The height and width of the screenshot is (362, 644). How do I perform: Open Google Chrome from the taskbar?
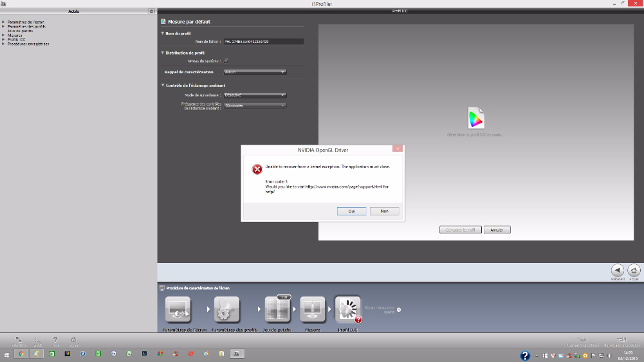point(21,354)
